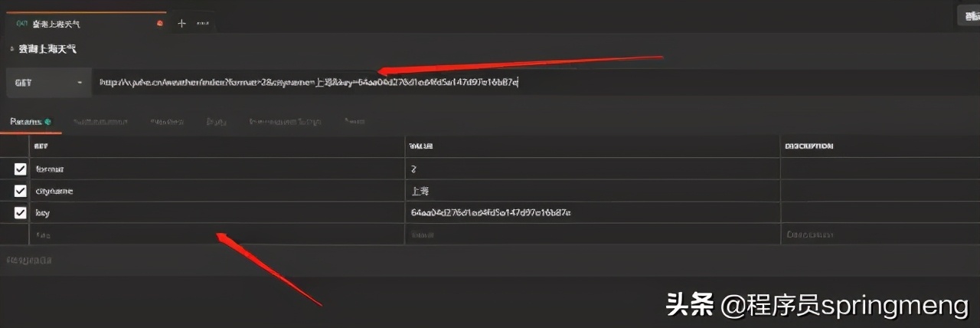Switch to the Headers tab
This screenshot has width=980, height=328.
click(x=166, y=122)
